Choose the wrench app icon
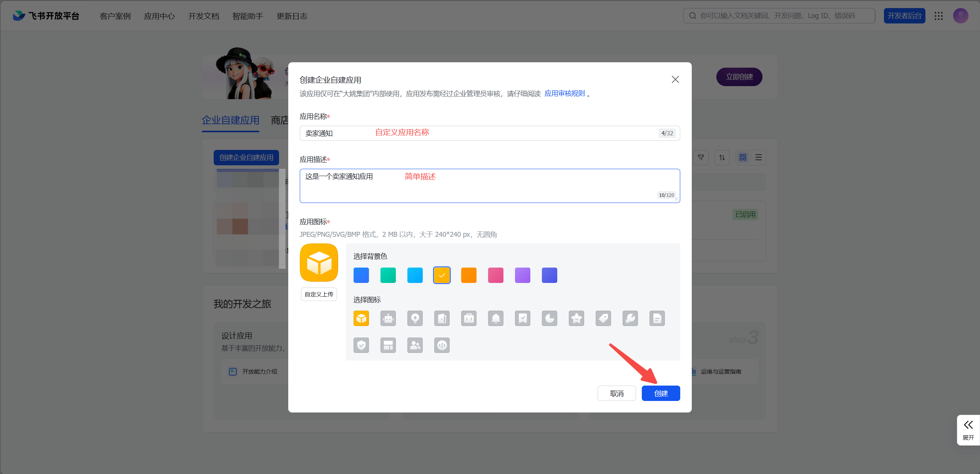 630,318
